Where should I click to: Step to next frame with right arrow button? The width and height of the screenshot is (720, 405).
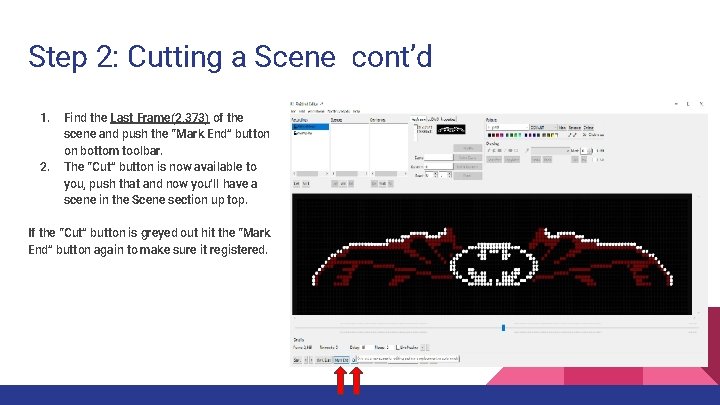(x=311, y=360)
